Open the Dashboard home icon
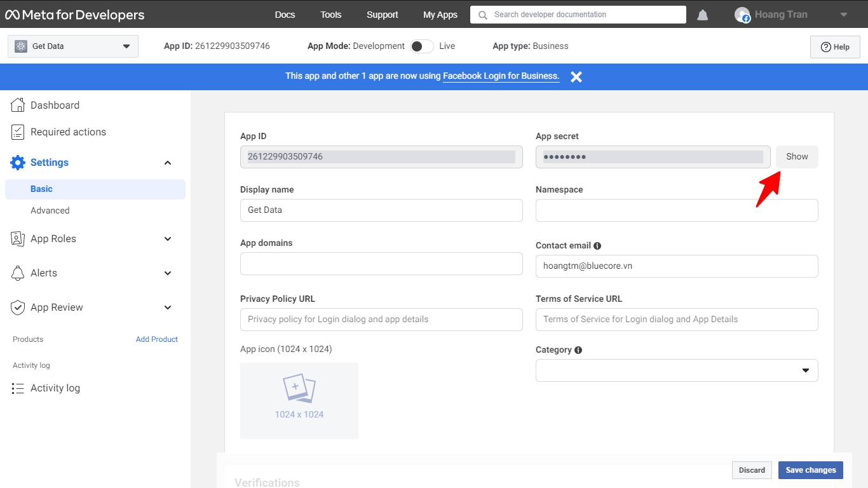Image resolution: width=868 pixels, height=488 pixels. tap(18, 105)
